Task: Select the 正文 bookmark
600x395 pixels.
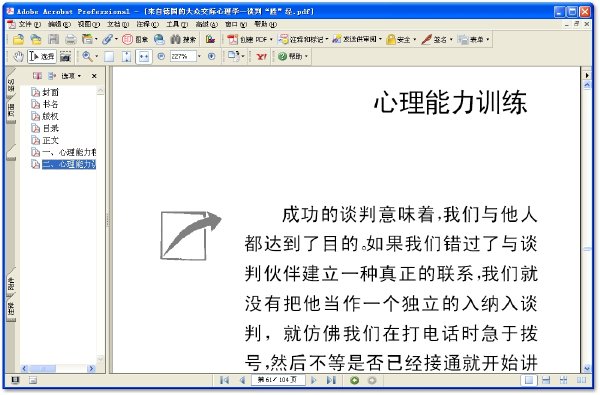Action: tap(45, 140)
